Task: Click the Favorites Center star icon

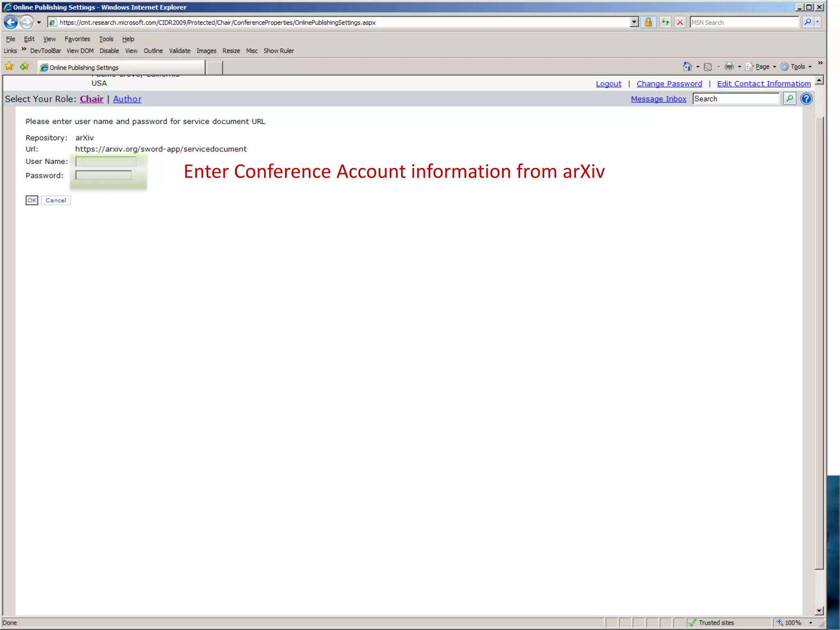Action: point(9,66)
